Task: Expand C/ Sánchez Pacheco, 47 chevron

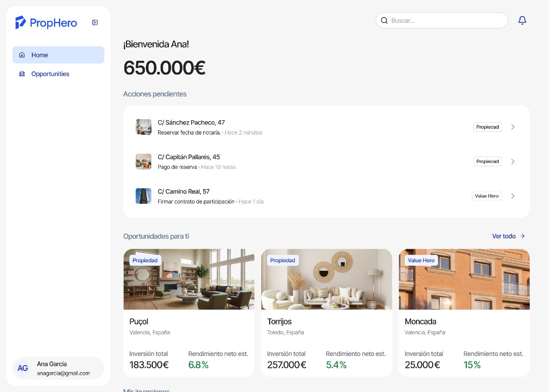Action: click(x=513, y=127)
